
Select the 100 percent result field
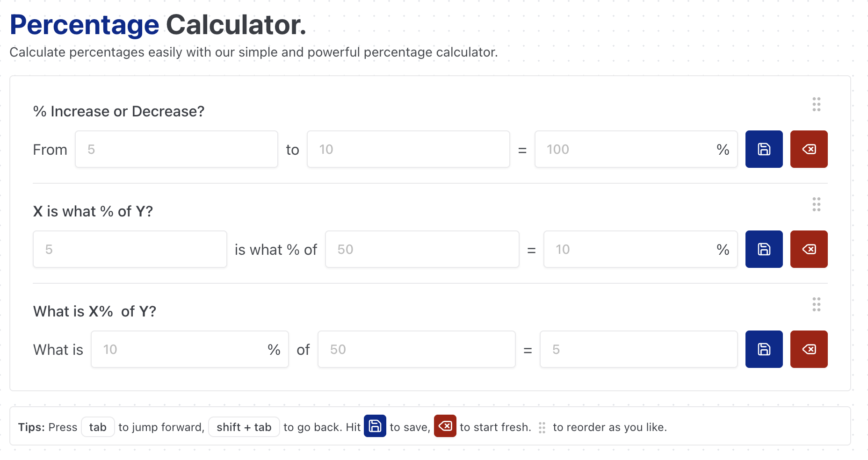tap(636, 149)
